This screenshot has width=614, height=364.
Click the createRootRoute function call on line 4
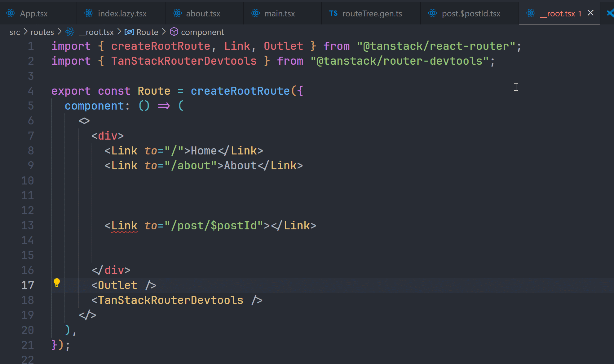coord(240,91)
